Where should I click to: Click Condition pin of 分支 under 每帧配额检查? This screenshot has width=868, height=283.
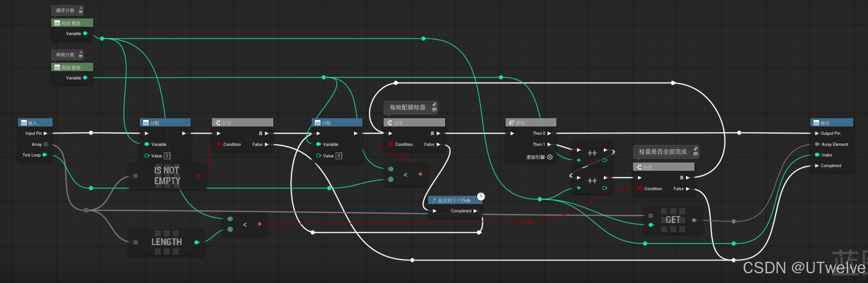[x=390, y=144]
